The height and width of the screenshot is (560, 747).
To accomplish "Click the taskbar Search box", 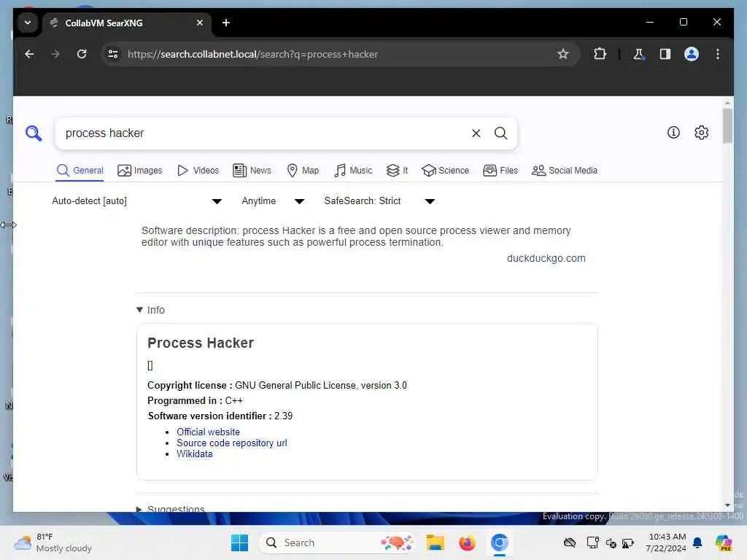I will (x=337, y=542).
